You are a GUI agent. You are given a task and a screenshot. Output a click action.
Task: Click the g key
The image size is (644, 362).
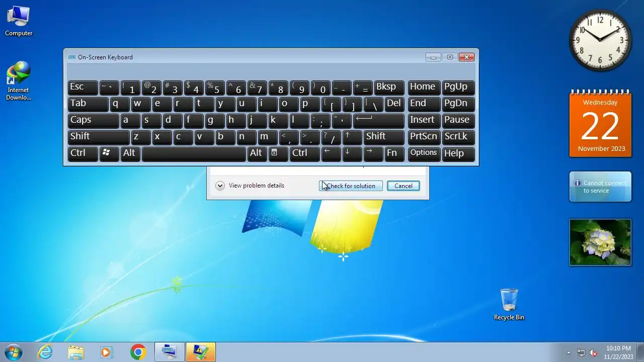(x=215, y=121)
